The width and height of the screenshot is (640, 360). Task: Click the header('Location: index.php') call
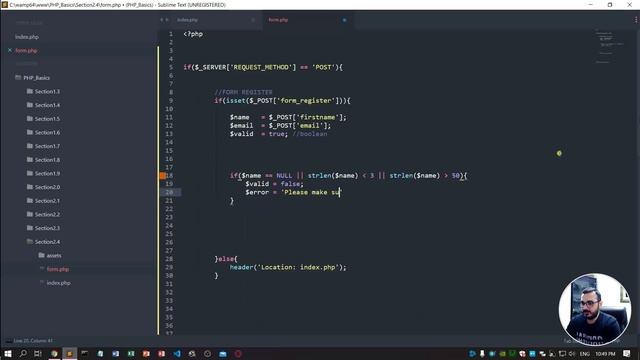pos(288,267)
